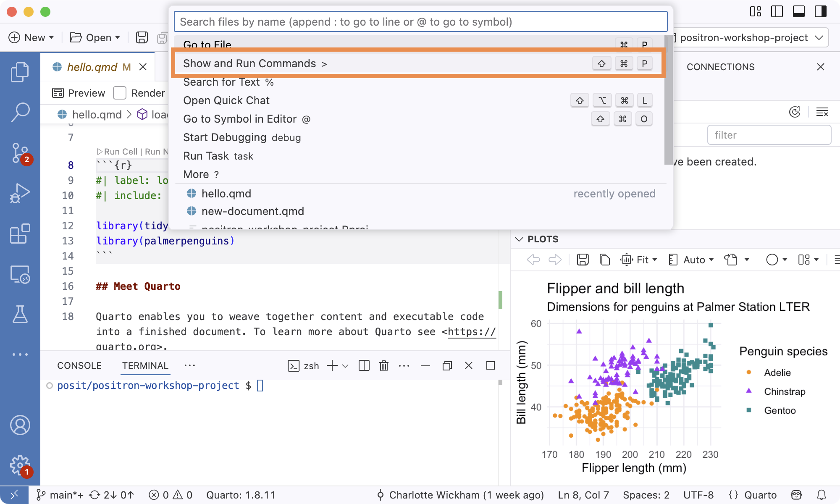
Task: Toggle the Render on save checkbox
Action: [120, 93]
